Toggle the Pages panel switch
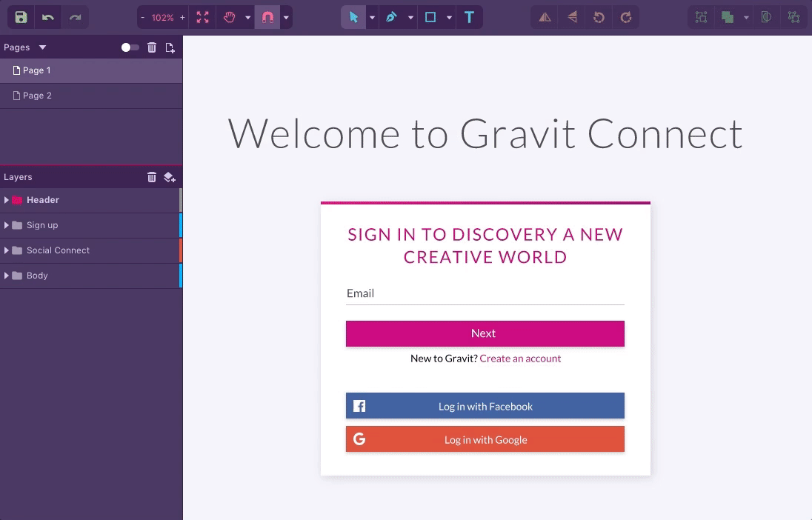Screen dimensions: 812x520 (x=130, y=47)
